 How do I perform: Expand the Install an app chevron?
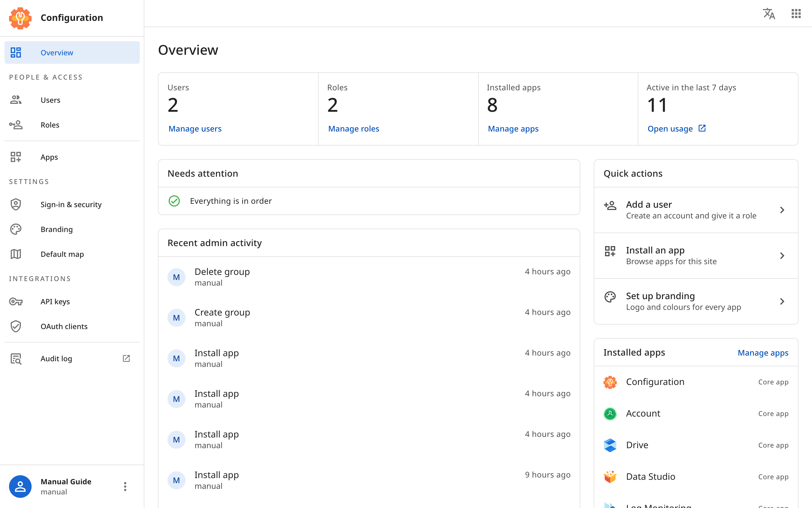pos(782,256)
